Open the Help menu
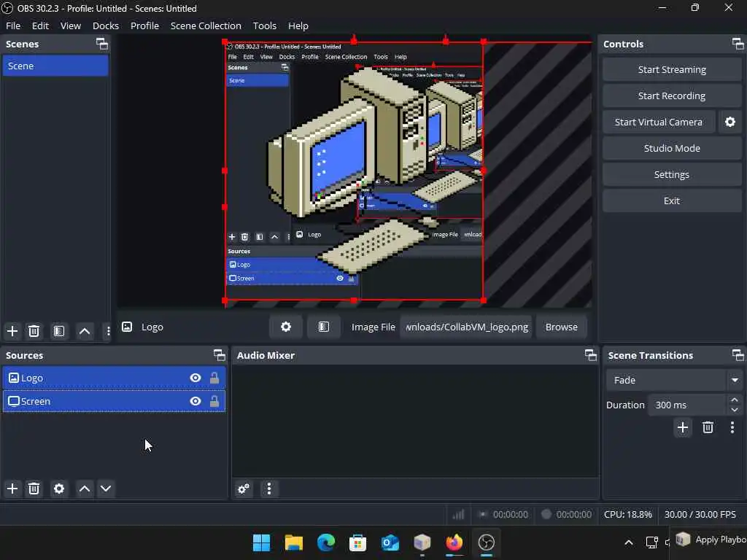747x560 pixels. (298, 26)
